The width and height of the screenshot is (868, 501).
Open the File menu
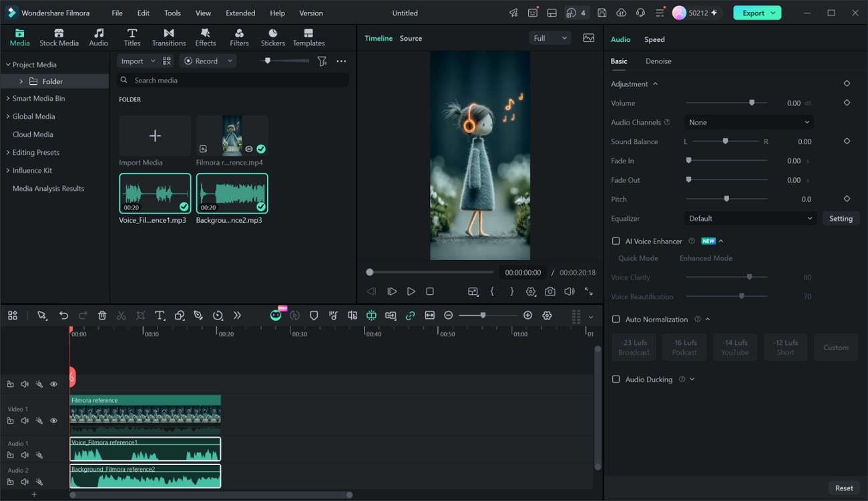point(117,13)
